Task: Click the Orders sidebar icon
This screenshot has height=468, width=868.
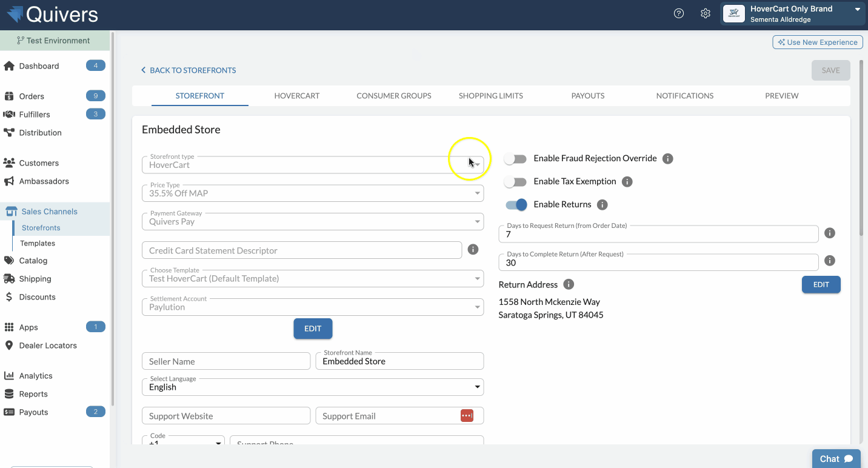Action: coord(9,96)
